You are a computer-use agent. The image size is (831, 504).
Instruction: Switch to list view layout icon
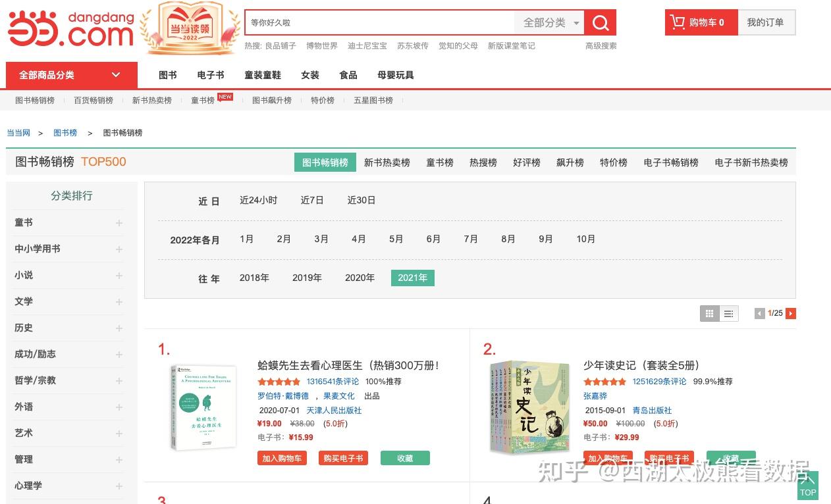click(x=728, y=314)
